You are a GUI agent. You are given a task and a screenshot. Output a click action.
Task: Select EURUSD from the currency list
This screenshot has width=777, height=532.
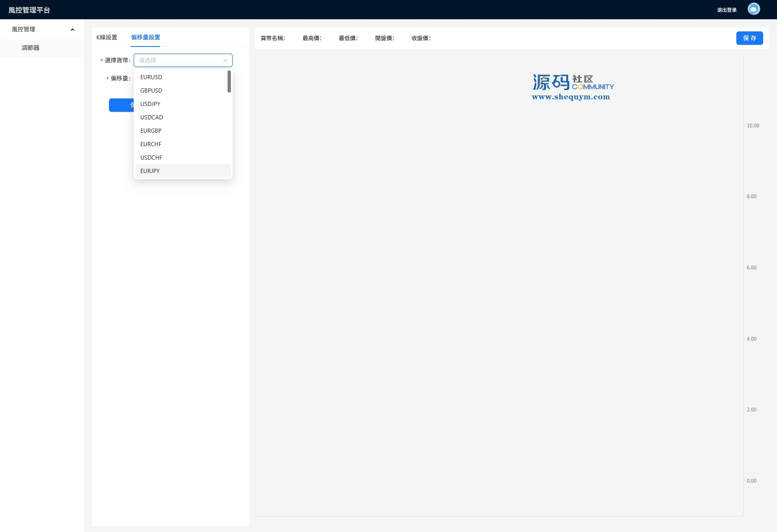coord(151,77)
